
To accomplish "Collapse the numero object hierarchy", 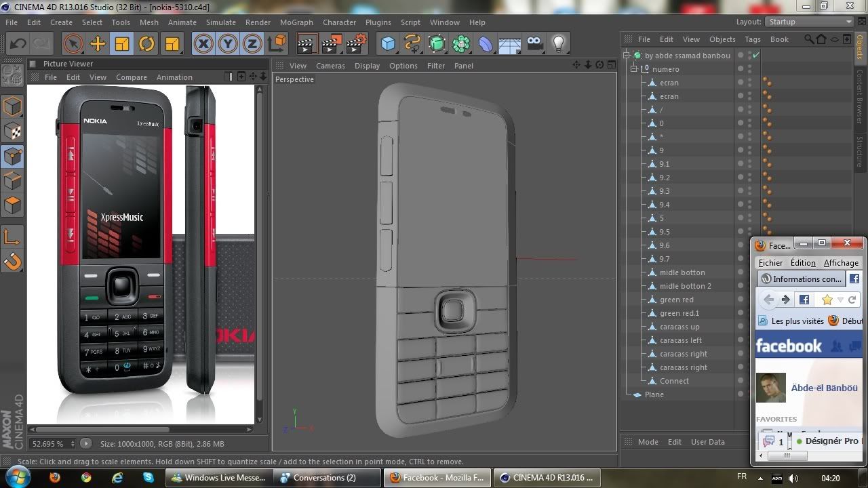I will 634,69.
